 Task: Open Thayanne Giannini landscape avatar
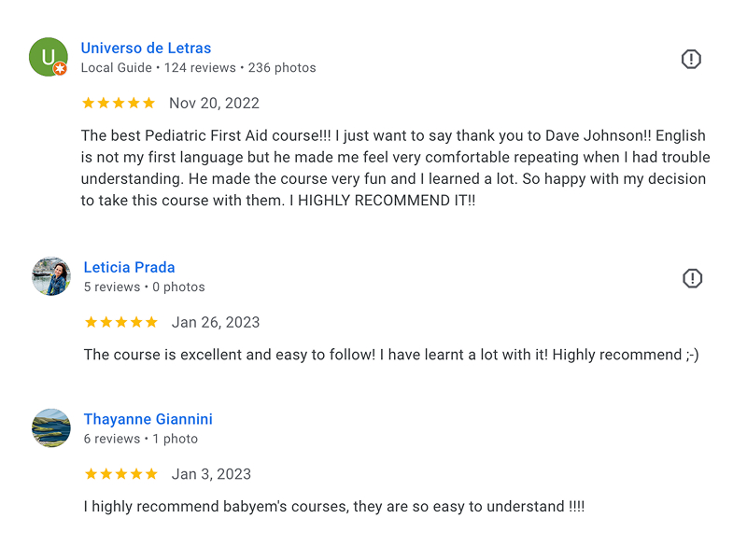(x=51, y=427)
